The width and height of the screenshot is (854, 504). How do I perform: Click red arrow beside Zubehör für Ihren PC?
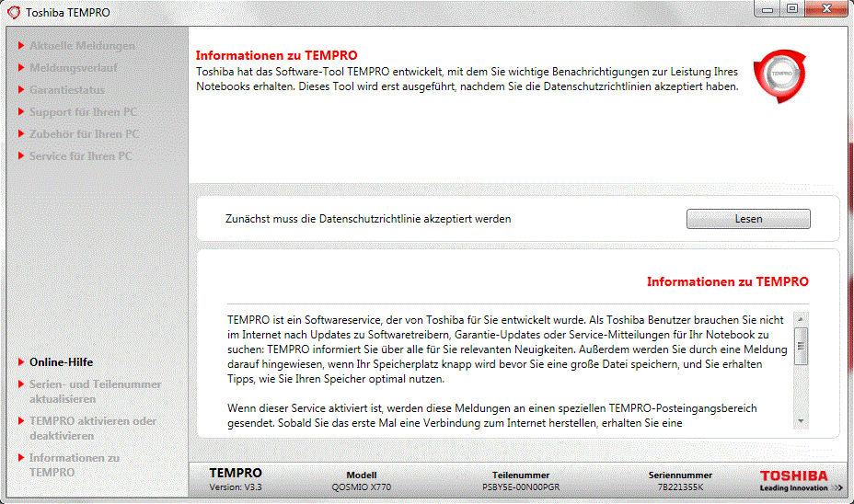click(21, 134)
